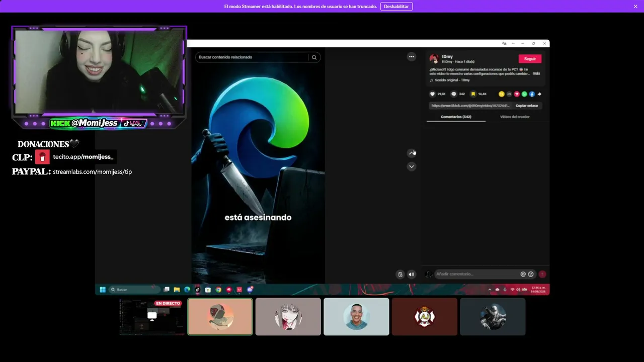
Task: Select the participant tile with the armored soldier avatar
Action: [x=493, y=317]
